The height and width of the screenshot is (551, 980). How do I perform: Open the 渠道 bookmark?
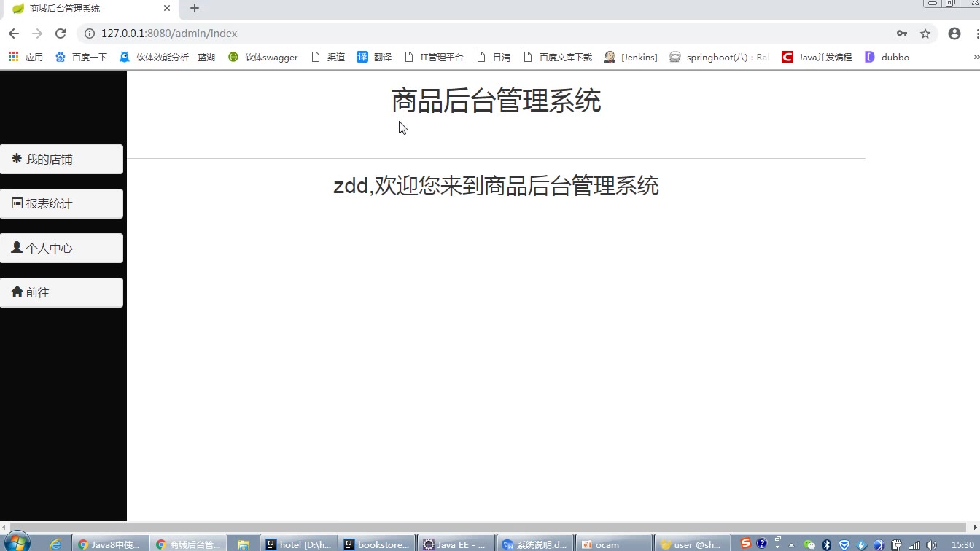tap(328, 57)
